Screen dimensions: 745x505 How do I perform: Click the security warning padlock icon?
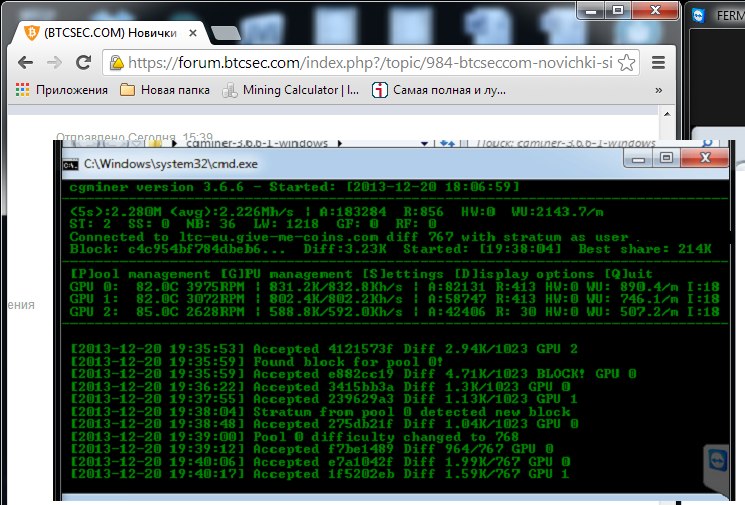117,63
